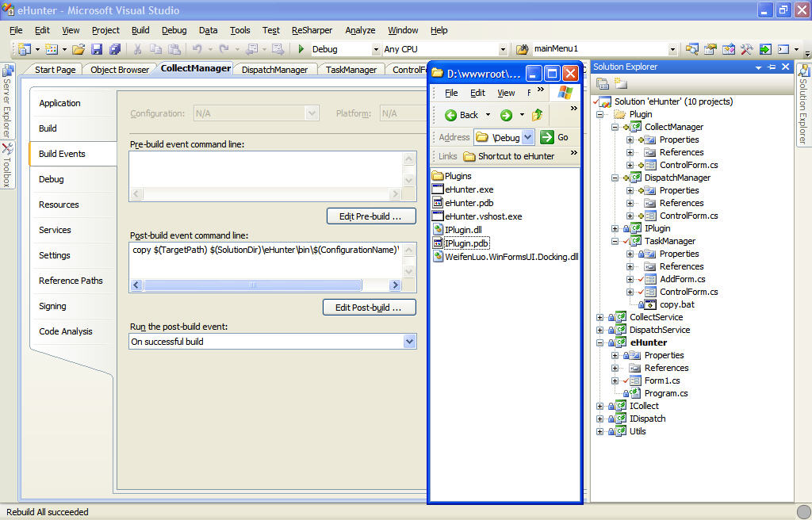Select the Build Events properties page
812x520 pixels.
(72, 154)
